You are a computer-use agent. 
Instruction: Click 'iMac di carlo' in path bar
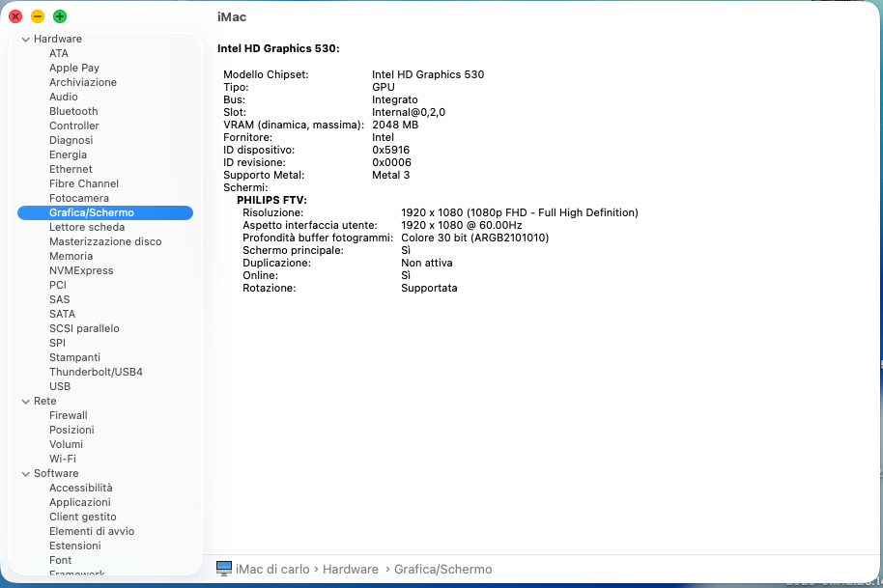pos(272,570)
